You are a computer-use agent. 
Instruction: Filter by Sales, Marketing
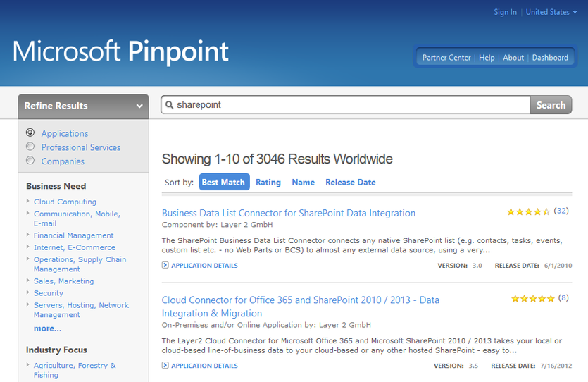click(x=64, y=281)
